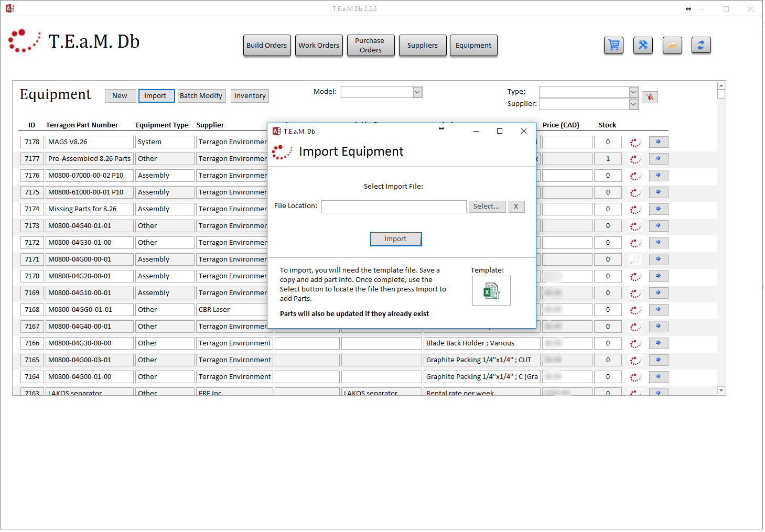765x532 pixels.
Task: Click Import in the Import Equipment dialog
Action: click(396, 239)
